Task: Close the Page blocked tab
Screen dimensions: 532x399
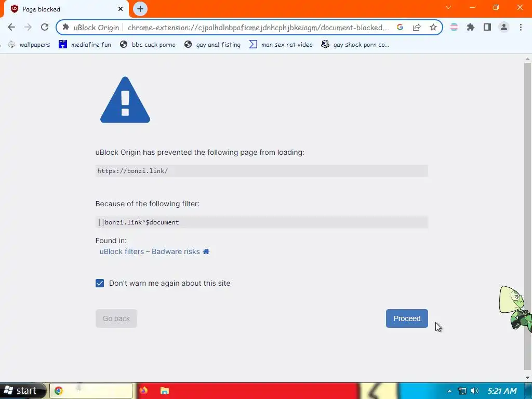Action: (x=121, y=9)
